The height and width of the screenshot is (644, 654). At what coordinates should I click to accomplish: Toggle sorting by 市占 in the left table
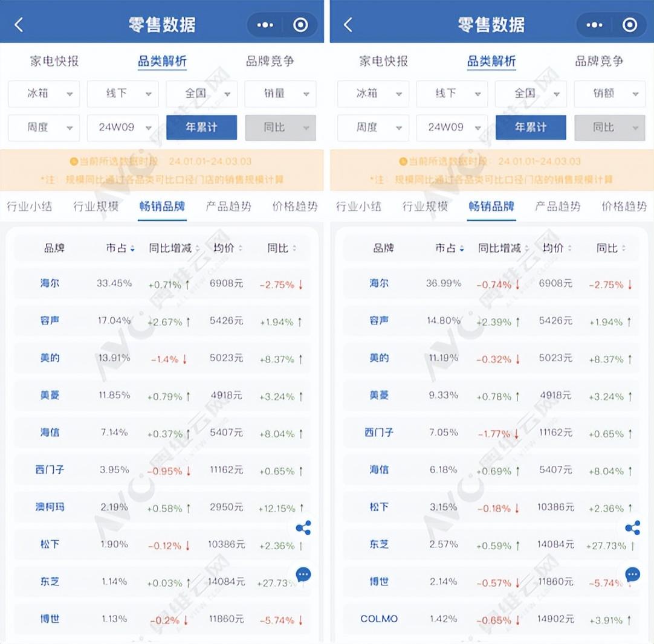click(120, 248)
